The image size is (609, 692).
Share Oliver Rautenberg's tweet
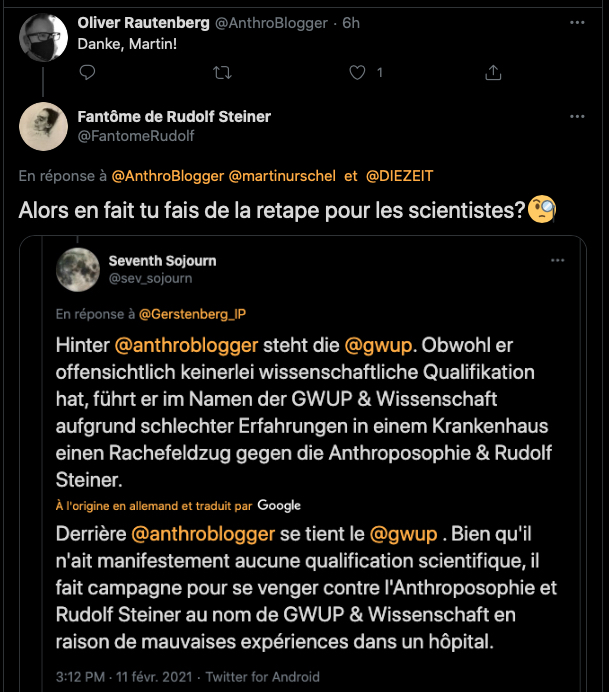pyautogui.click(x=492, y=72)
